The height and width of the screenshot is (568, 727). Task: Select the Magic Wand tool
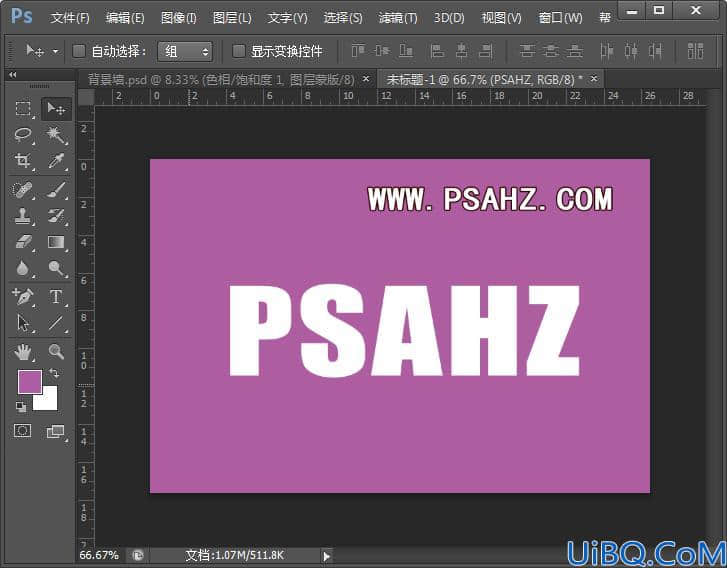[x=56, y=134]
